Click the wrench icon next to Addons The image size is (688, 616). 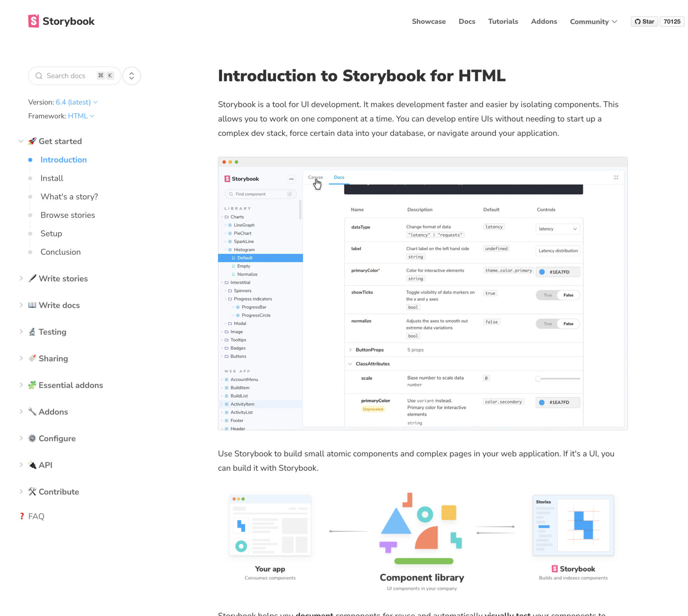coord(32,412)
